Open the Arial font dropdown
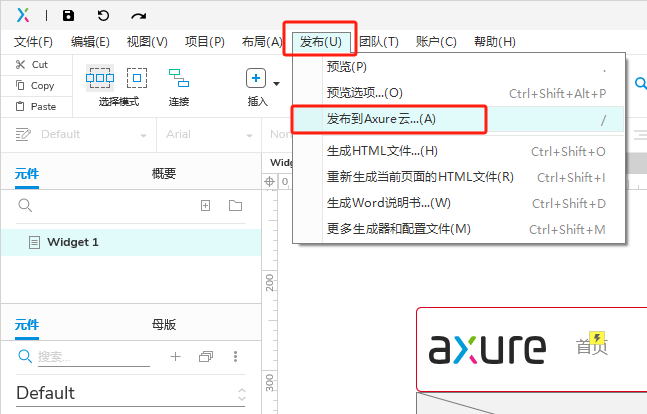The height and width of the screenshot is (414, 647). tap(249, 135)
